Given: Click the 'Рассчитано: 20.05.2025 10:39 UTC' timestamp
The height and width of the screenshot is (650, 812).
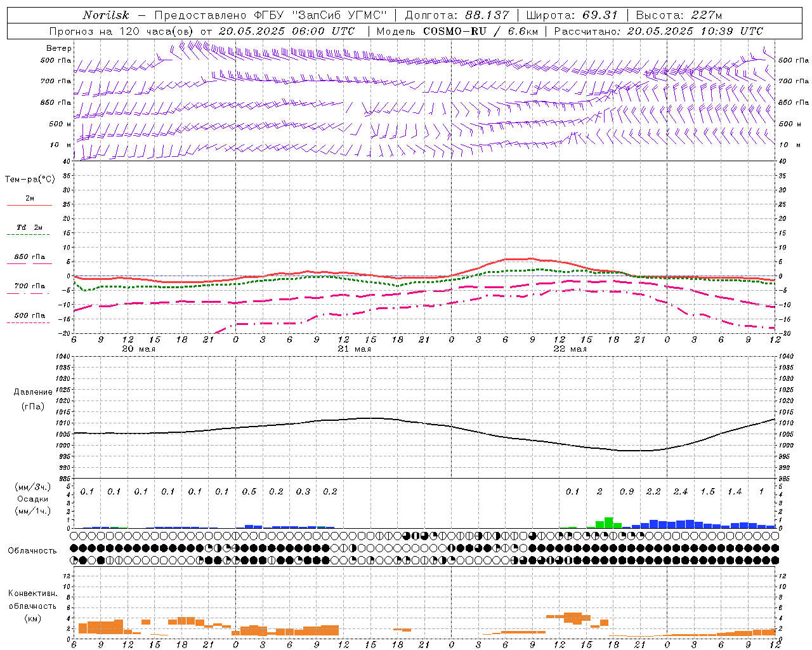Looking at the screenshot, I should pyautogui.click(x=658, y=31).
